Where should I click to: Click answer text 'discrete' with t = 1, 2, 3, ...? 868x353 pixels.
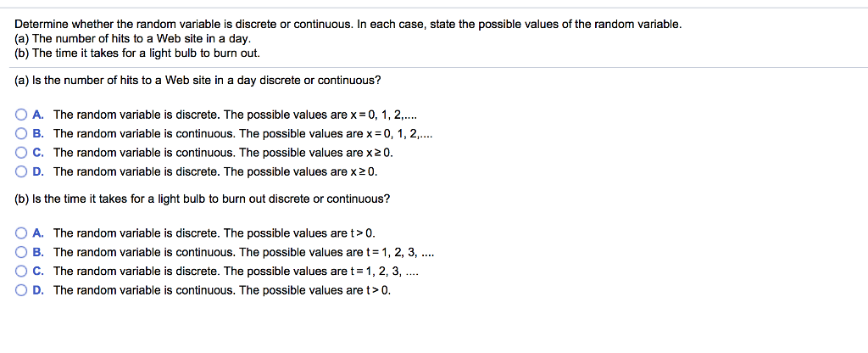coord(236,271)
